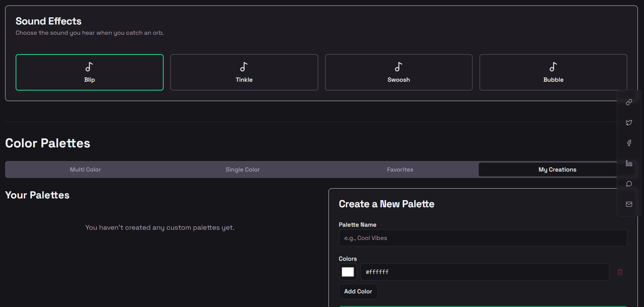
Task: Choose the Swoosh sound effect
Action: pos(399,72)
